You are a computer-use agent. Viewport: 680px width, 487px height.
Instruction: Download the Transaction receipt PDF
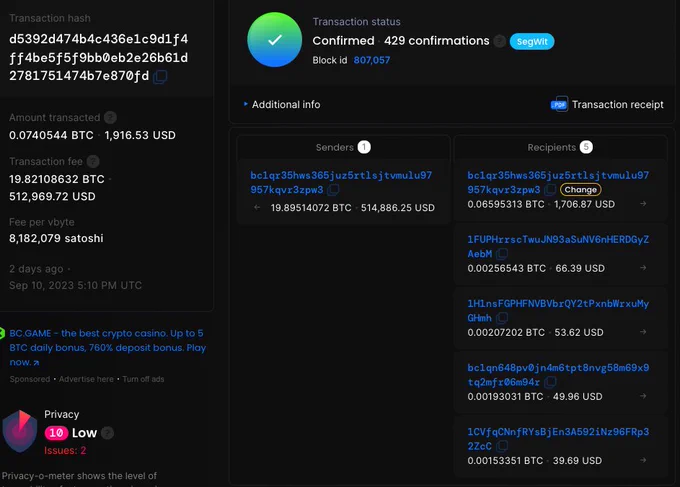coord(607,105)
